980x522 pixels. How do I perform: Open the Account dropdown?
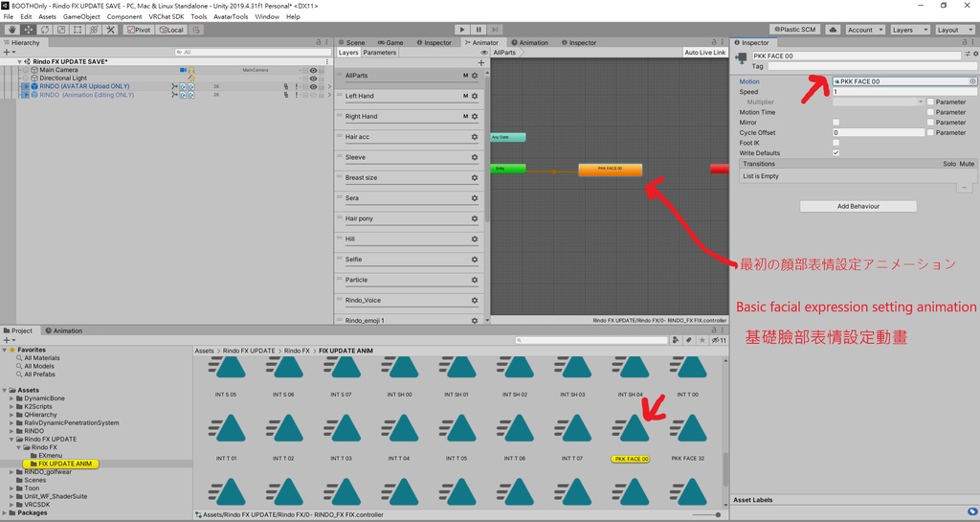[x=865, y=30]
